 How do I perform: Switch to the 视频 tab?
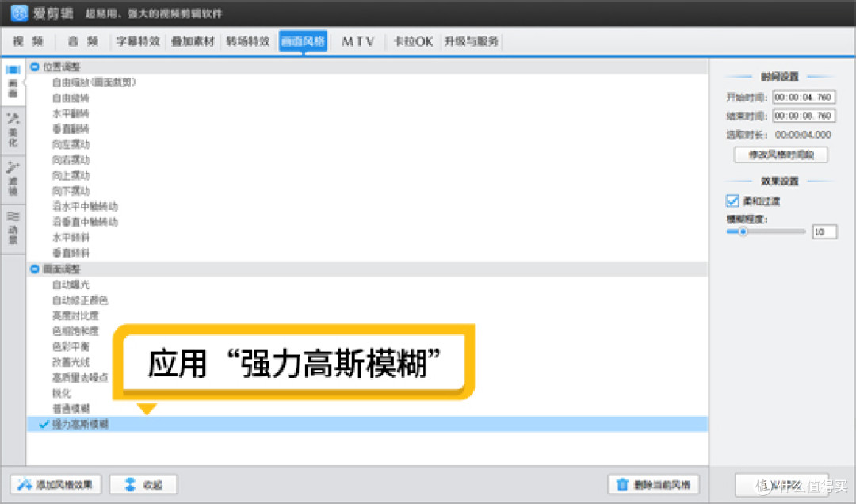click(29, 41)
